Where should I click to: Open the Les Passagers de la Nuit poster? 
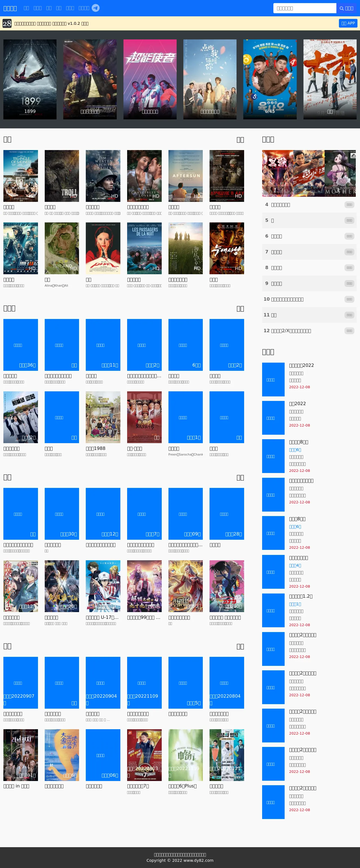144,248
